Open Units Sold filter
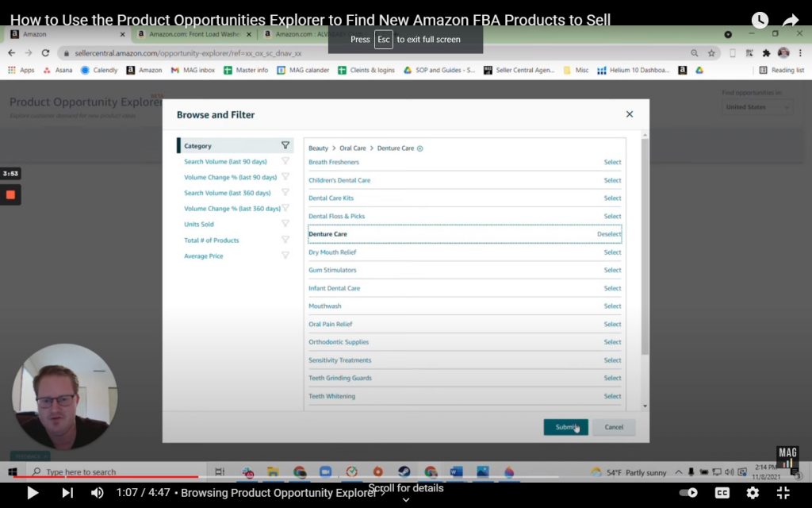This screenshot has width=812, height=508. [x=199, y=225]
